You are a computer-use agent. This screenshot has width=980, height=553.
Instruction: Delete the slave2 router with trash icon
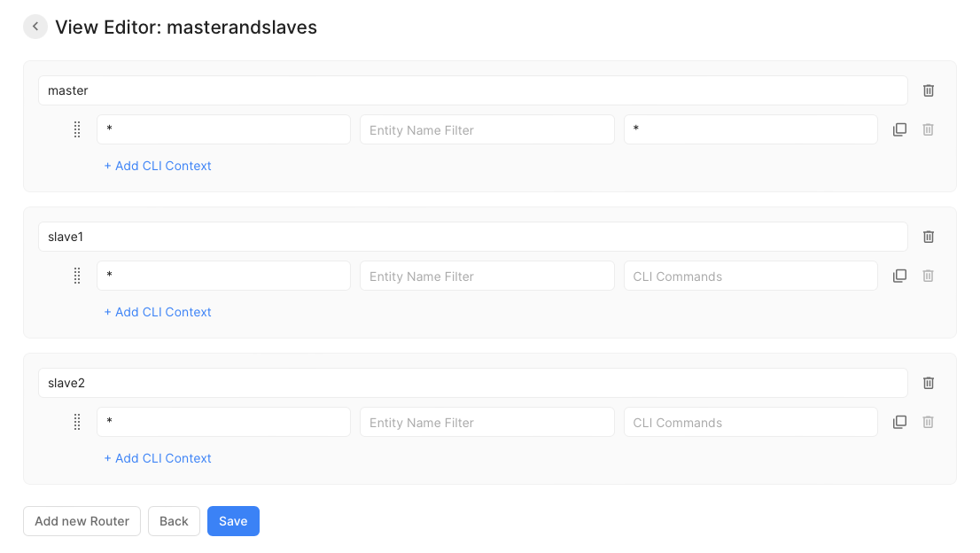(x=929, y=383)
